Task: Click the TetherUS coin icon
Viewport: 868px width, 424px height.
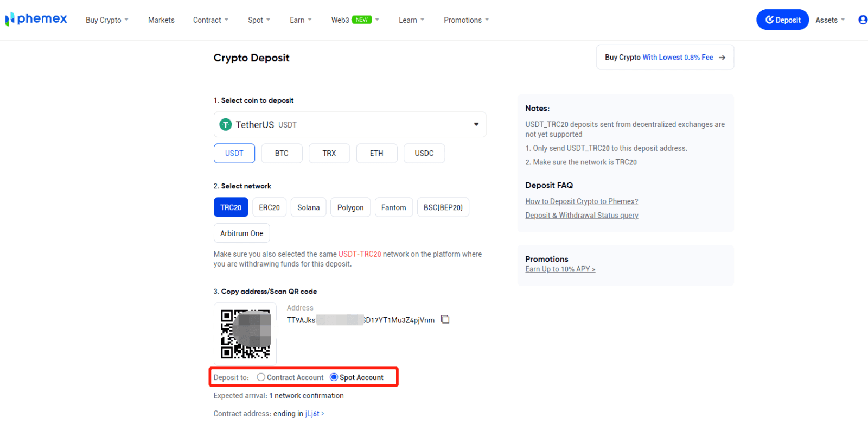Action: point(226,124)
